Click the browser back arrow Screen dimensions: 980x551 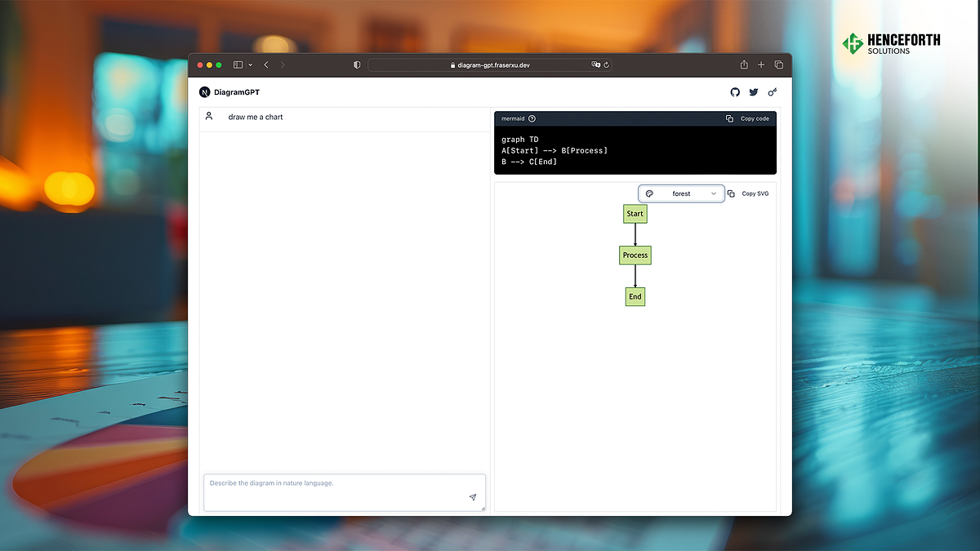tap(265, 64)
